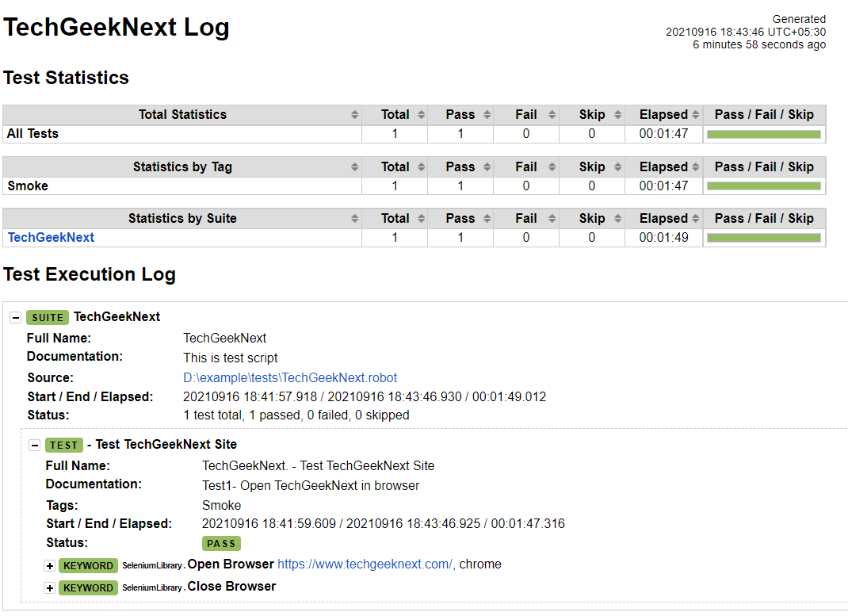Click the '6 minutes 58 seconds ago' text
848x616 pixels.
click(759, 45)
